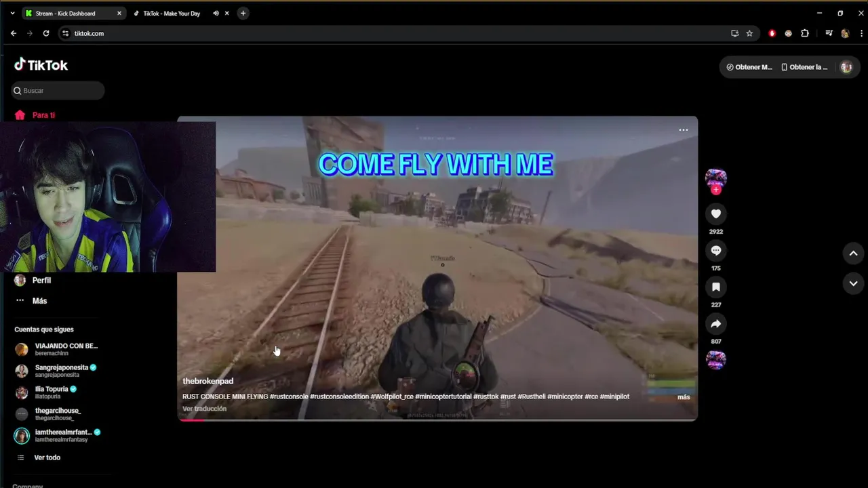Open a new browser tab
This screenshot has height=488, width=868.
click(243, 14)
